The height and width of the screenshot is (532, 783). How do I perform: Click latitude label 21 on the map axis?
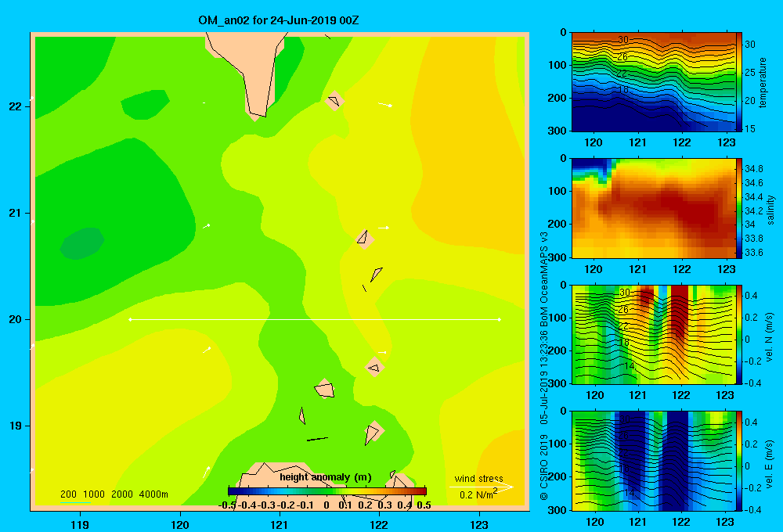[x=15, y=213]
